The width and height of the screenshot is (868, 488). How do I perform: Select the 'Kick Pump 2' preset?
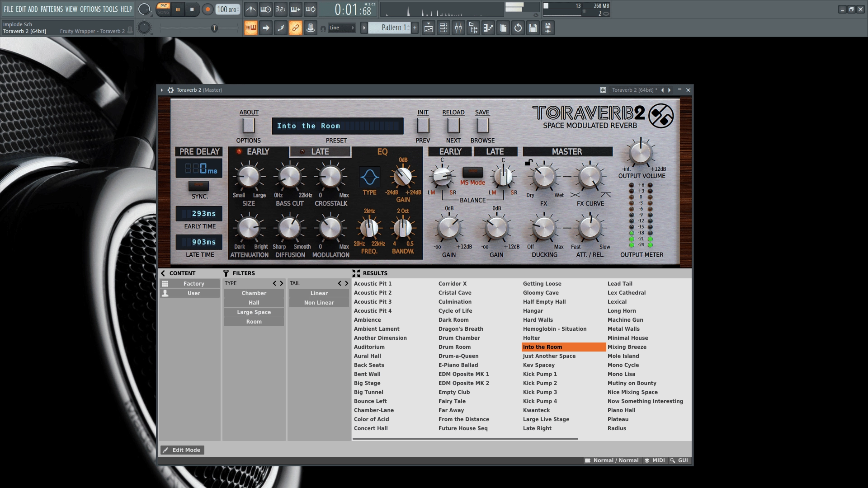coord(540,383)
